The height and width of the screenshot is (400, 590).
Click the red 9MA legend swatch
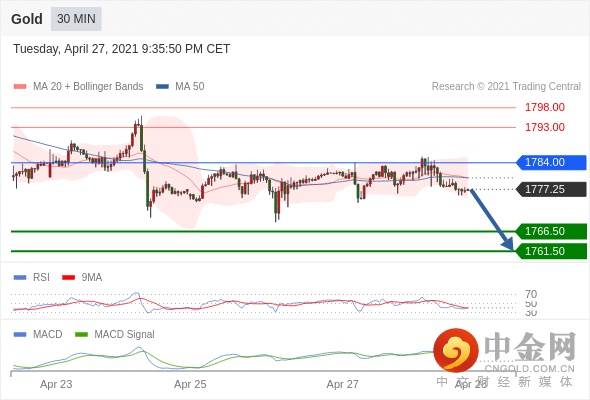tap(68, 278)
